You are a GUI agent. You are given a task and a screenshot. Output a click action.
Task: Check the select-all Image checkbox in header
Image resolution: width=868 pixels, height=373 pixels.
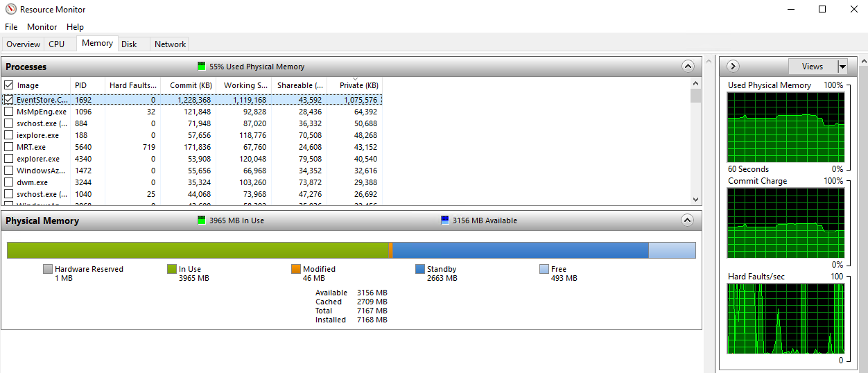[x=9, y=85]
